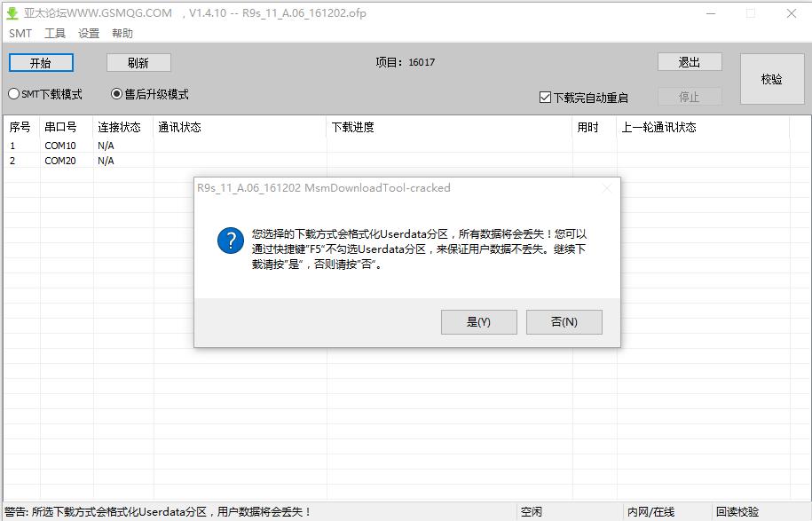Click the green download icon in title bar

pos(12,12)
